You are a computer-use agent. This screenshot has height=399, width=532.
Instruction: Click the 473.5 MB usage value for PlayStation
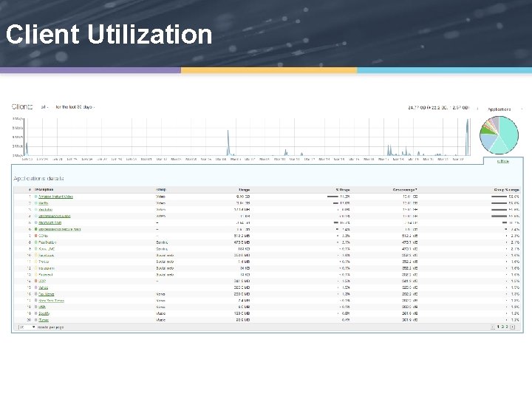(x=242, y=242)
